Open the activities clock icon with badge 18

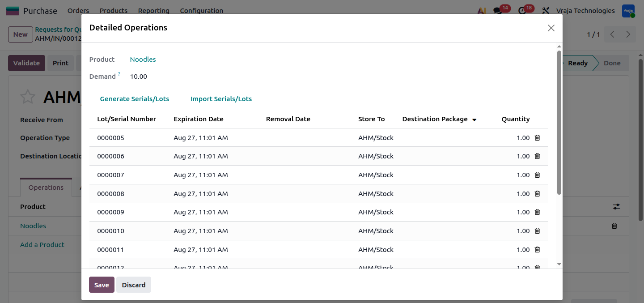tap(522, 11)
